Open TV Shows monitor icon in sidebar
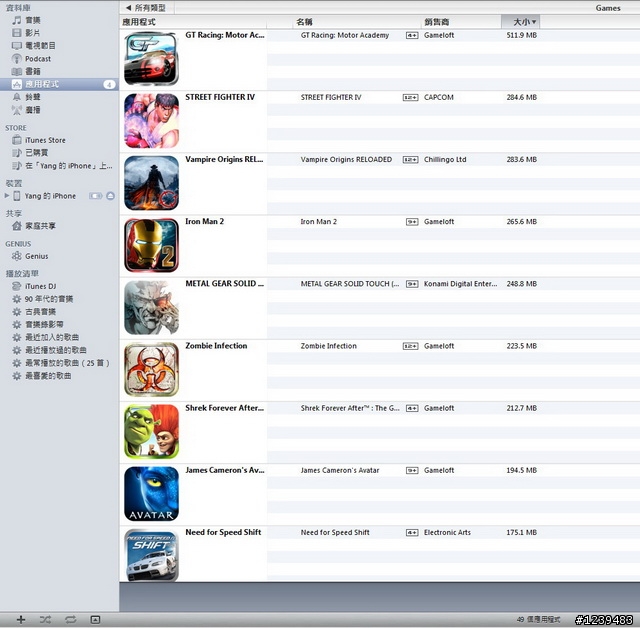640x628 pixels. click(17, 46)
